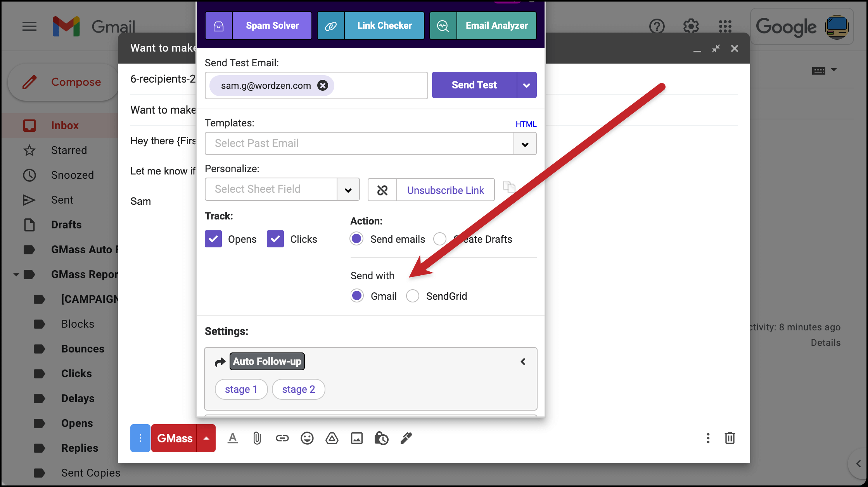868x487 pixels.
Task: Open the GMass settings arrow
Action: [x=206, y=438]
